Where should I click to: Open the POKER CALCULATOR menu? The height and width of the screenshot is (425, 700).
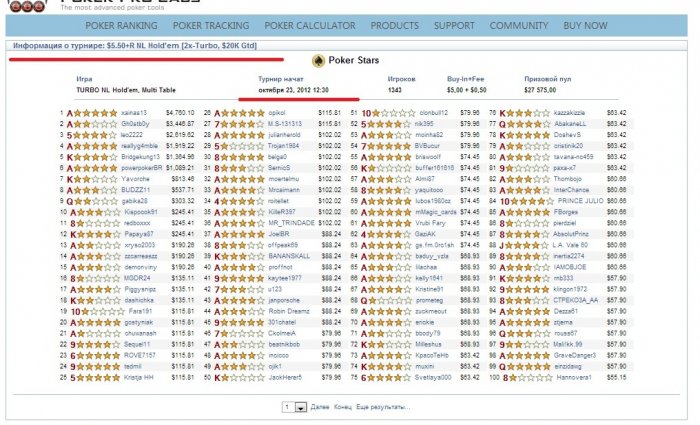coord(310,26)
